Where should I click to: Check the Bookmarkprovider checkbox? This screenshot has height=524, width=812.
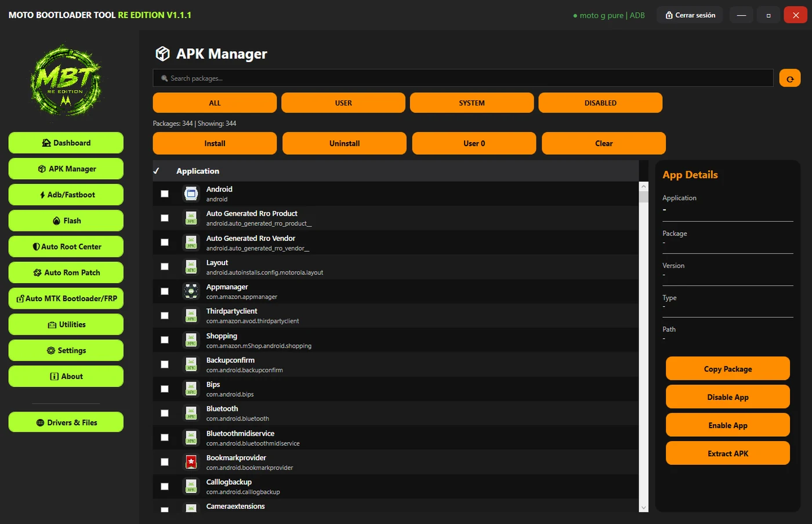[x=165, y=462]
